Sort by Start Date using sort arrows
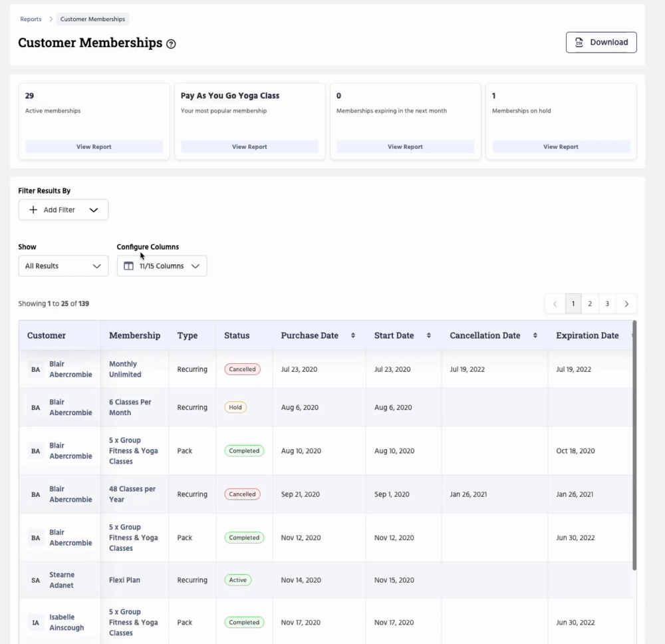 point(428,335)
